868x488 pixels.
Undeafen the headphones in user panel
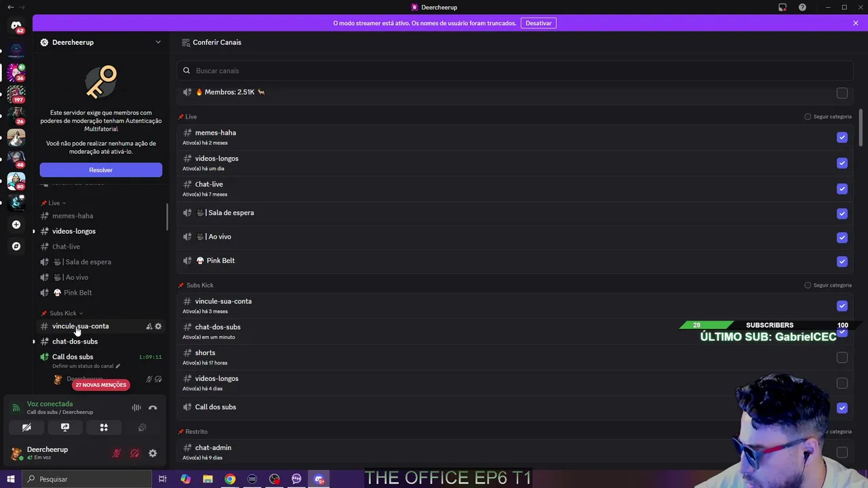pos(135,453)
